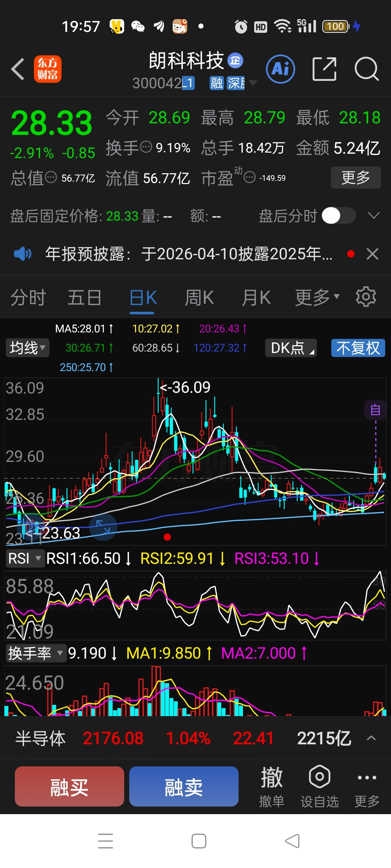Image resolution: width=391 pixels, height=868 pixels.
Task: Tap the info icon next to 市盈
Action: pos(249,178)
